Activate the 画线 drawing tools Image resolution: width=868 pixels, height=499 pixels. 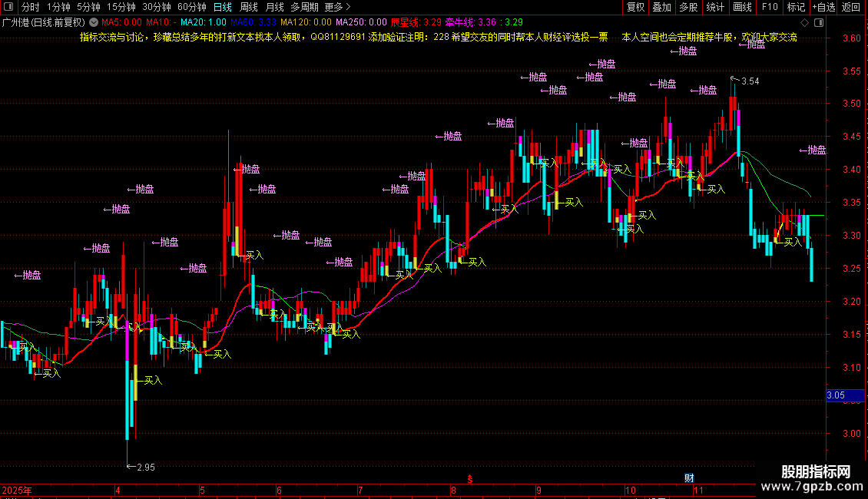742,7
